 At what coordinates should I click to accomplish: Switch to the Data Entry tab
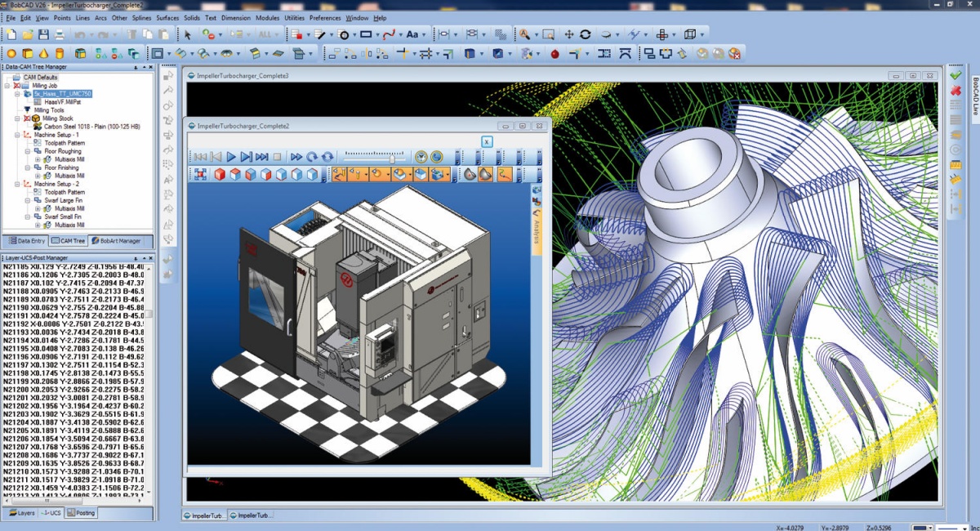click(x=26, y=241)
